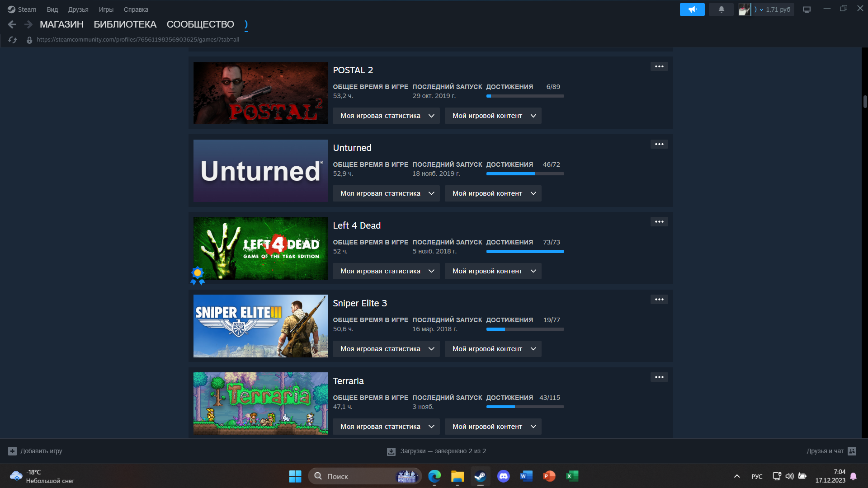Open Discord from the taskbar
Screen dimensions: 868x488
pyautogui.click(x=503, y=476)
